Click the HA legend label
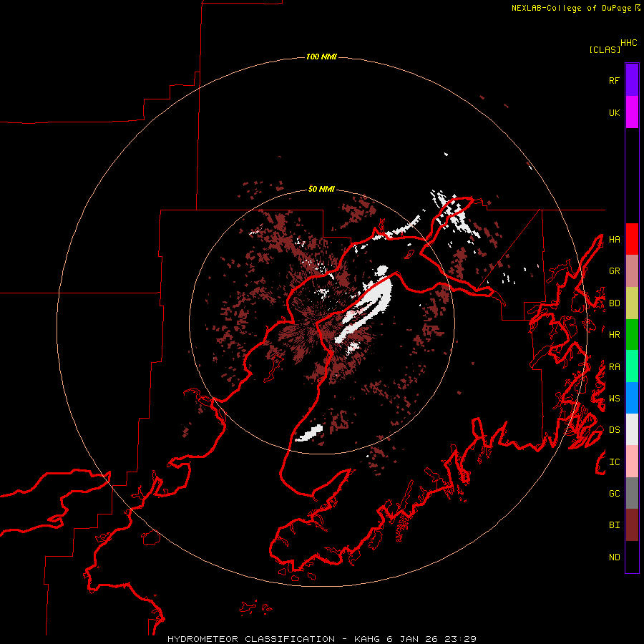Viewport: 644px width, 644px height. click(x=614, y=240)
